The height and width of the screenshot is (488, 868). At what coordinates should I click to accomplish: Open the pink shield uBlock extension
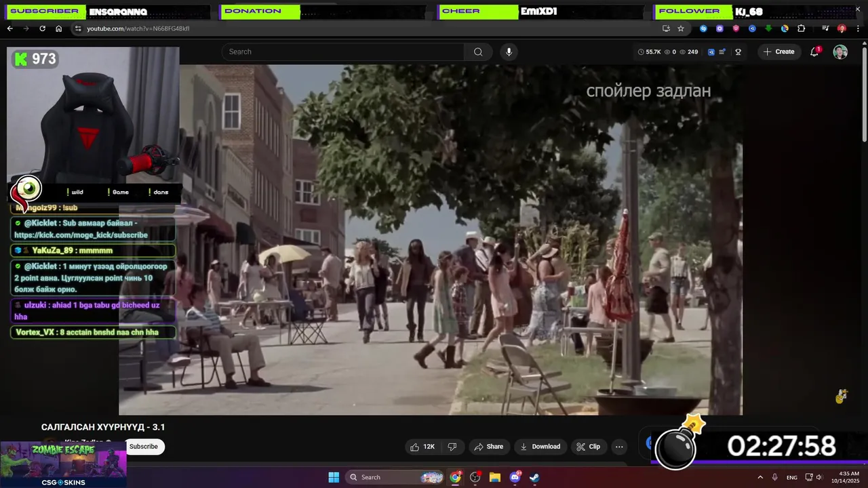click(736, 28)
